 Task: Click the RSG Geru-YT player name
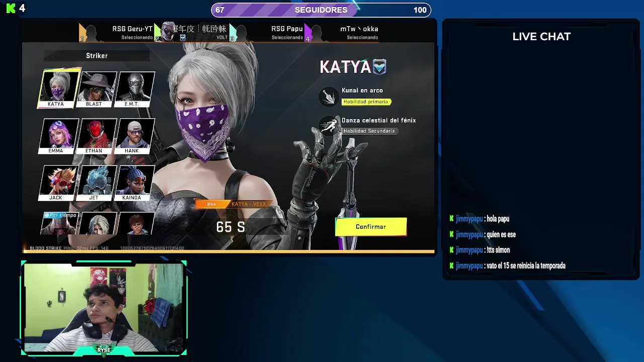coord(132,29)
